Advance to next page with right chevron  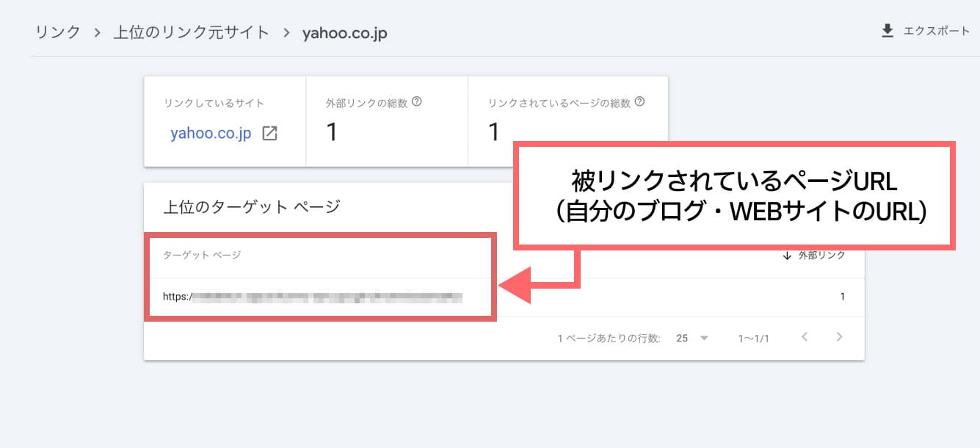(x=838, y=337)
